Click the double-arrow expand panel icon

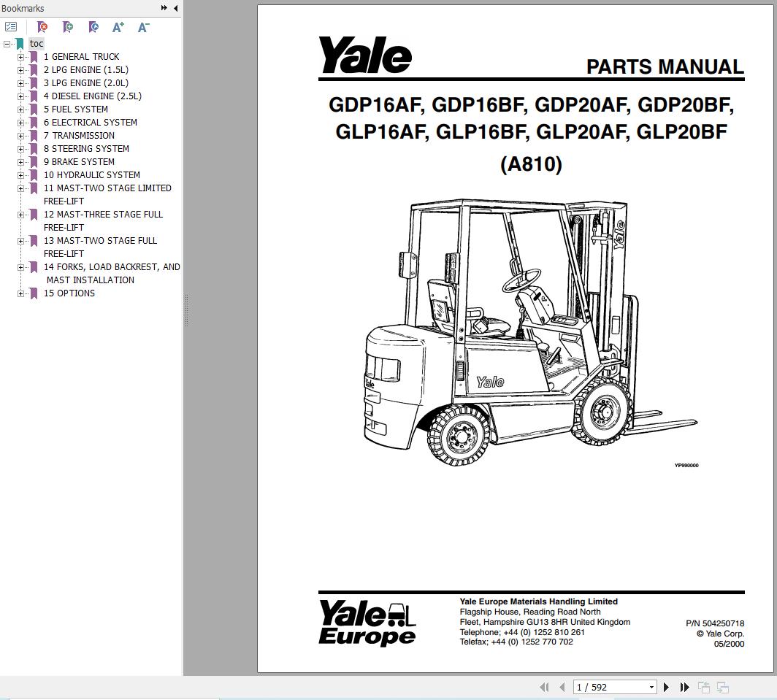point(164,8)
